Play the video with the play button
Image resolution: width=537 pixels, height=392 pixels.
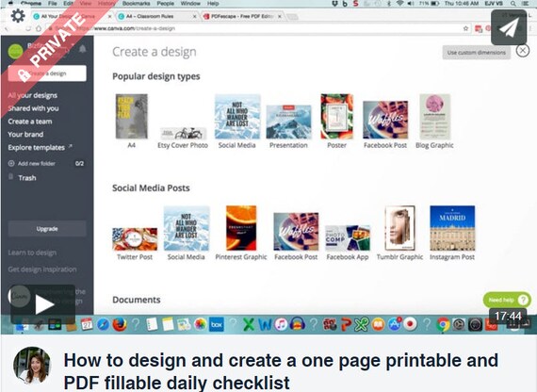pos(43,304)
